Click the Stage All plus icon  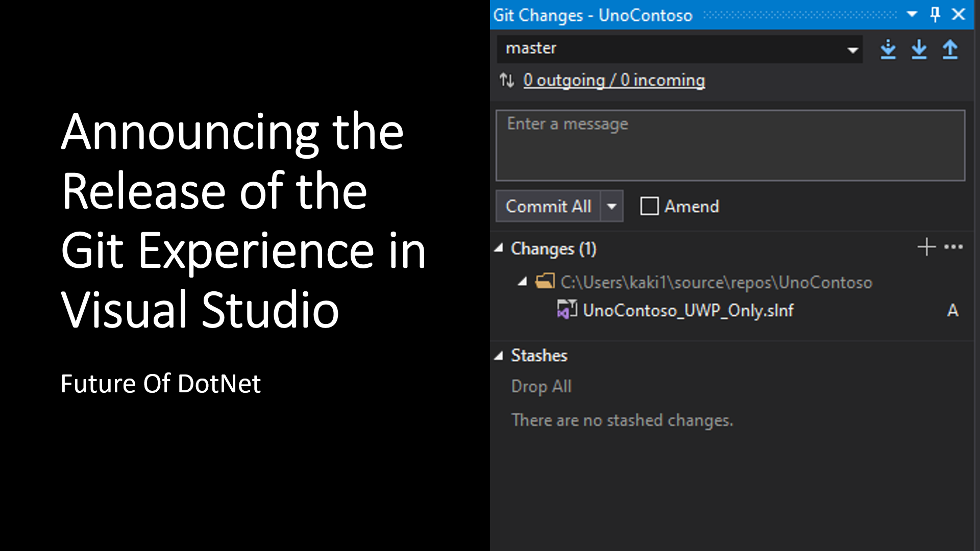coord(926,247)
